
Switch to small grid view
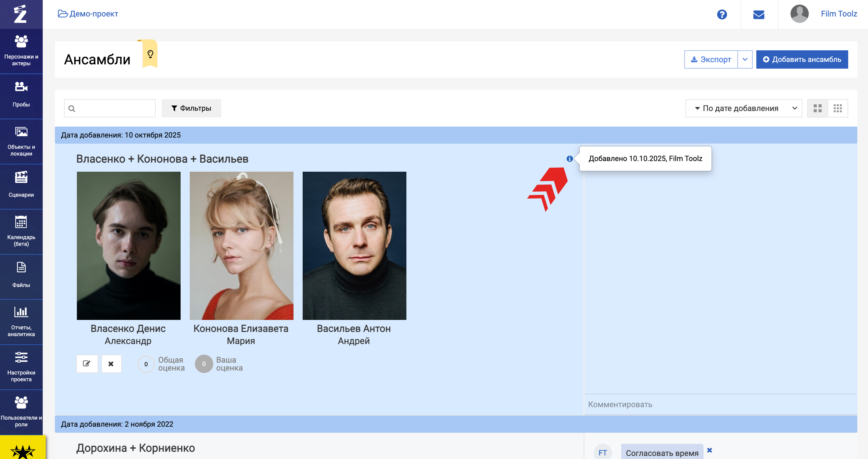pyautogui.click(x=838, y=108)
